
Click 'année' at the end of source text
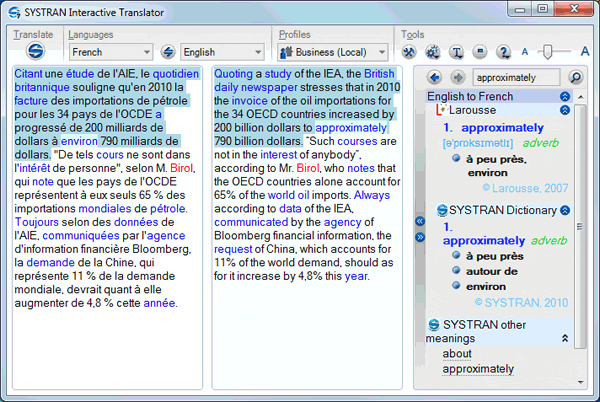159,303
